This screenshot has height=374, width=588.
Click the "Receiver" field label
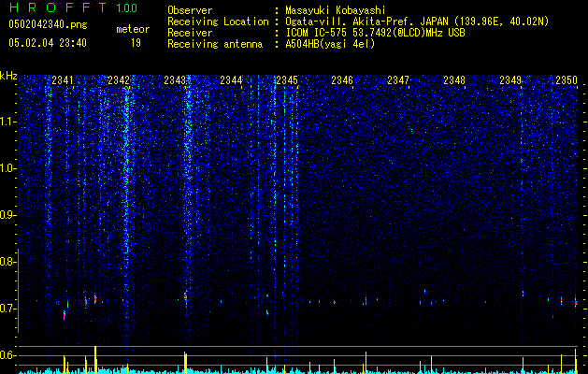(x=190, y=33)
